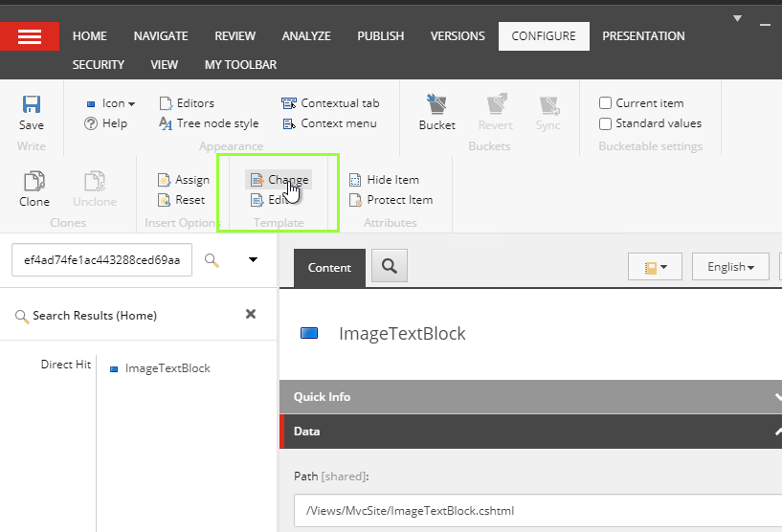Configure the Contextual tab
The height and width of the screenshot is (532, 782).
[330, 103]
